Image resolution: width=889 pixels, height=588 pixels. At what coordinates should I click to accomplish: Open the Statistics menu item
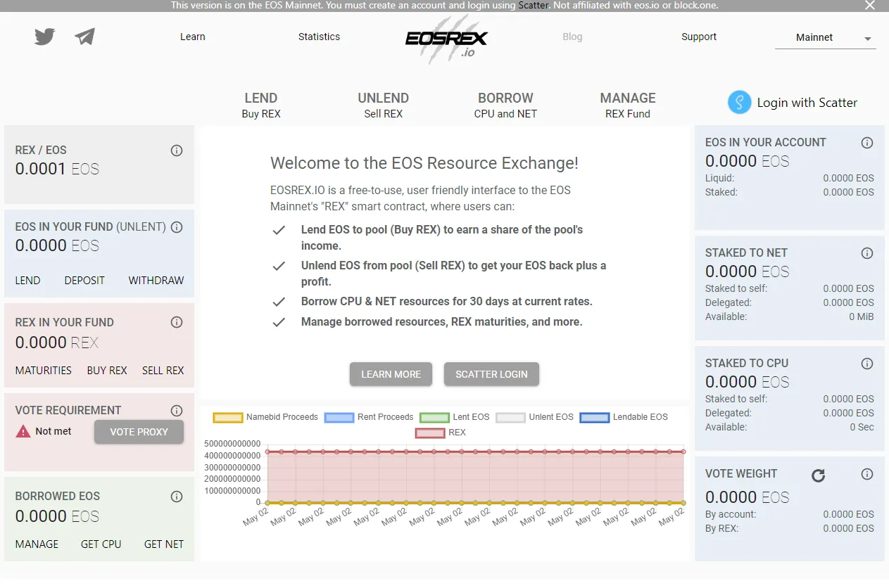tap(319, 37)
